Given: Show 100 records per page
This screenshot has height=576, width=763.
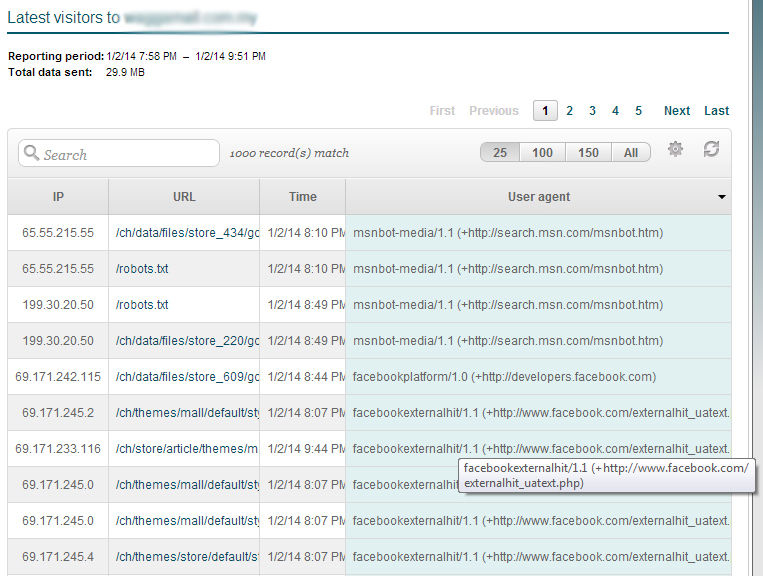Looking at the screenshot, I should point(542,153).
